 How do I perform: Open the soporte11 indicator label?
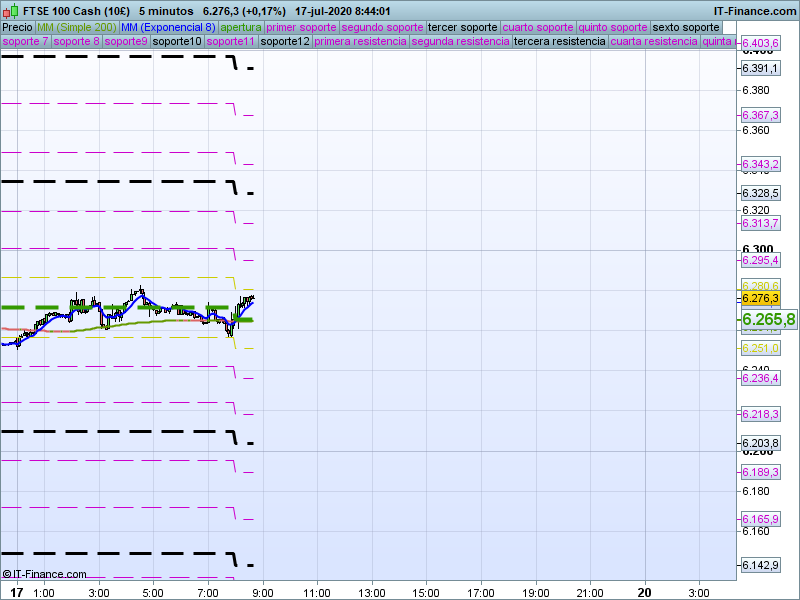tap(231, 41)
